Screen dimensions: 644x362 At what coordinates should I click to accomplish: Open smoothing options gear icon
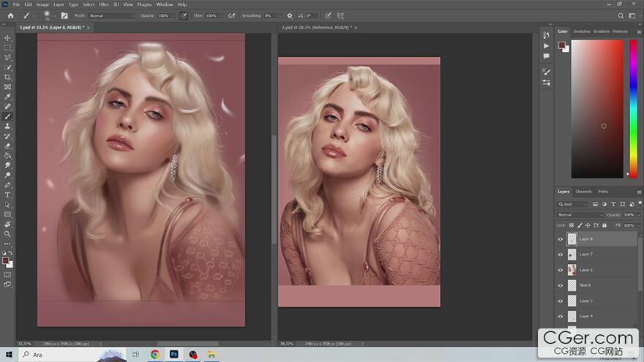pos(290,15)
